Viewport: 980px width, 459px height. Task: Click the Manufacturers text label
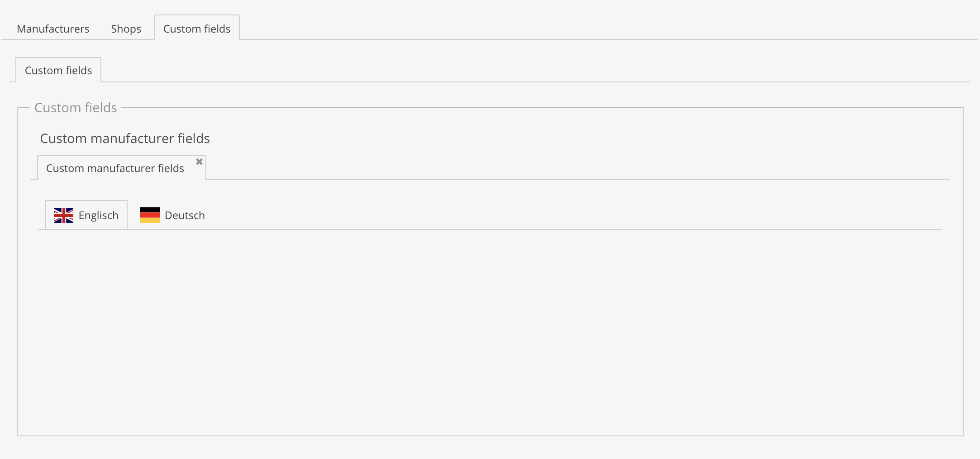pos(53,29)
